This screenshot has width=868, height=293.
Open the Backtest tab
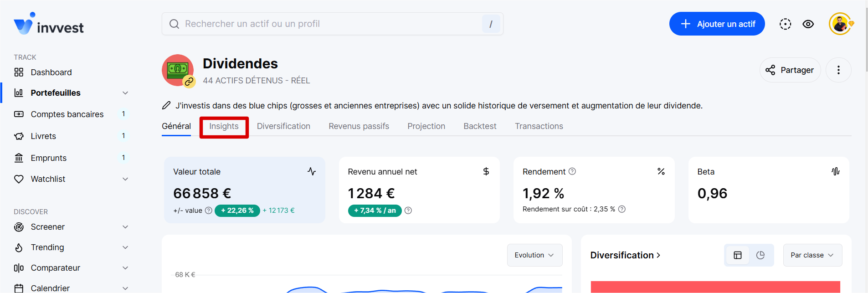coord(480,126)
